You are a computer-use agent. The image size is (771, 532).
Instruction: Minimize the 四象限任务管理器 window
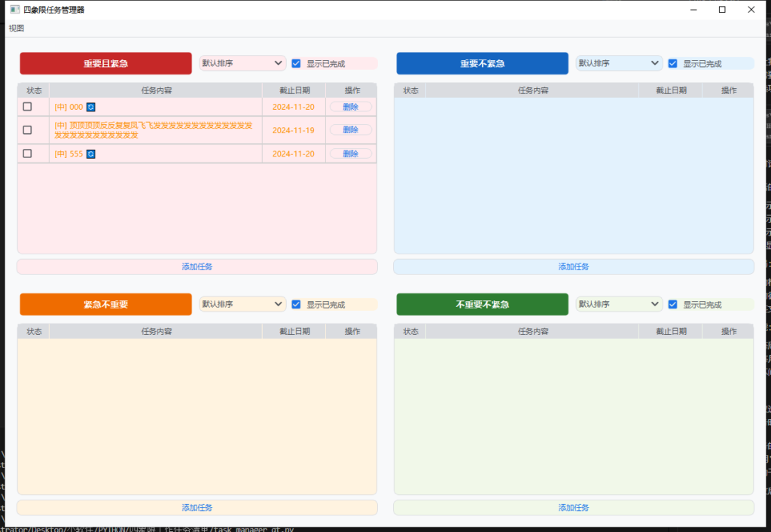click(x=693, y=10)
